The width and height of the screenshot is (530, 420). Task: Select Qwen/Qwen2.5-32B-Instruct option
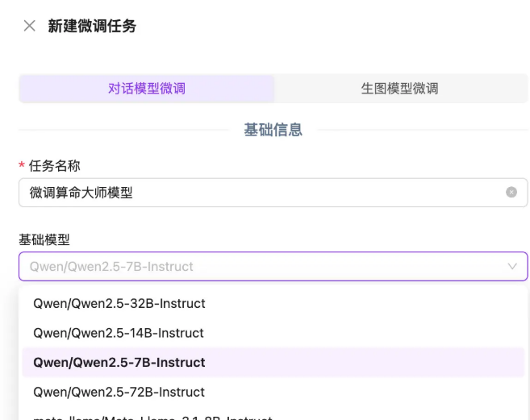coord(273,303)
